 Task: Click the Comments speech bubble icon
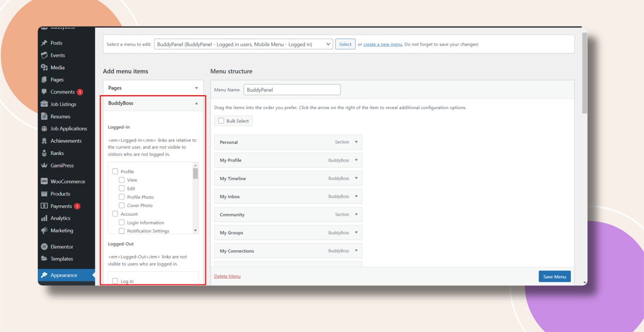pos(44,92)
